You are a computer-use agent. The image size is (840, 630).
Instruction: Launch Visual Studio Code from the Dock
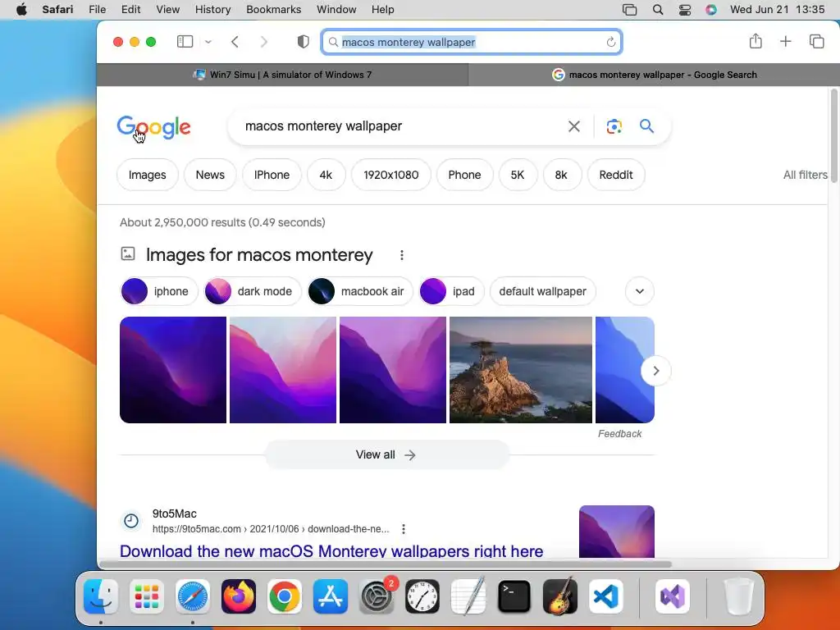(606, 596)
